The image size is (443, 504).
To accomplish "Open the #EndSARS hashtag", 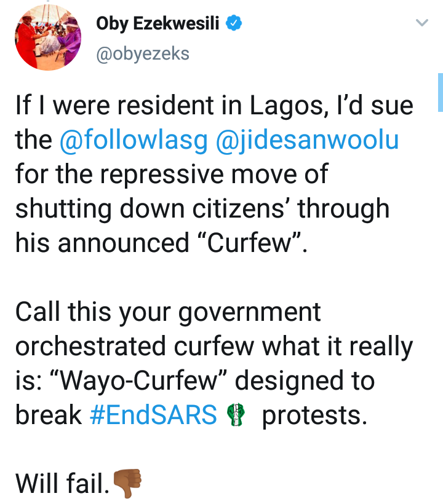I will click(153, 415).
